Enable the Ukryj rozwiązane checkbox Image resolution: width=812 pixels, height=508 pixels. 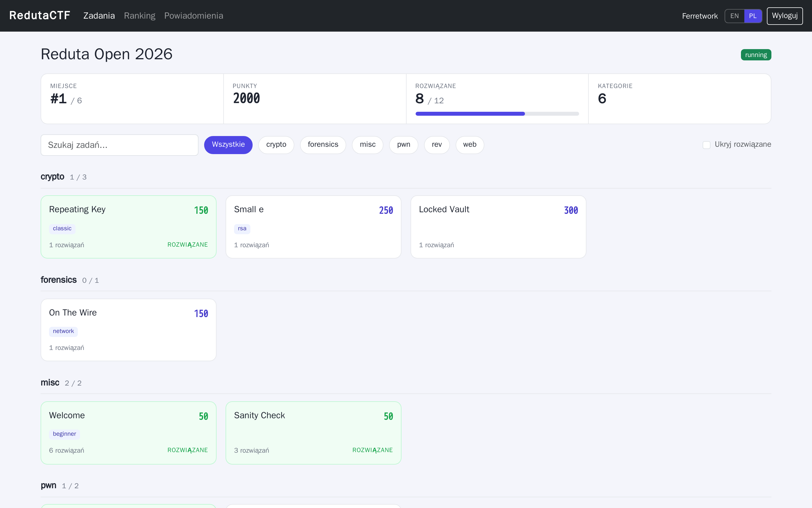coord(706,145)
